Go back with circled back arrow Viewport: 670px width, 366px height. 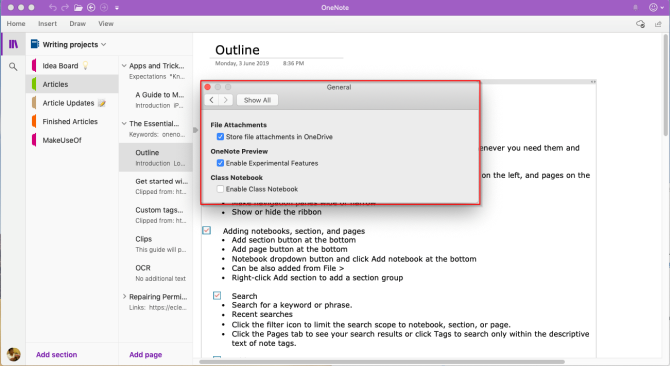click(91, 7)
